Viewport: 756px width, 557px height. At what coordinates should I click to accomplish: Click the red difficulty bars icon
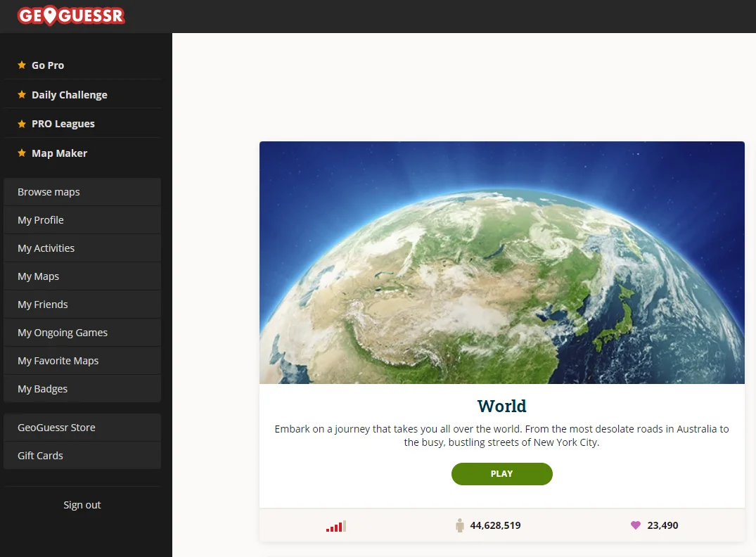(x=336, y=526)
